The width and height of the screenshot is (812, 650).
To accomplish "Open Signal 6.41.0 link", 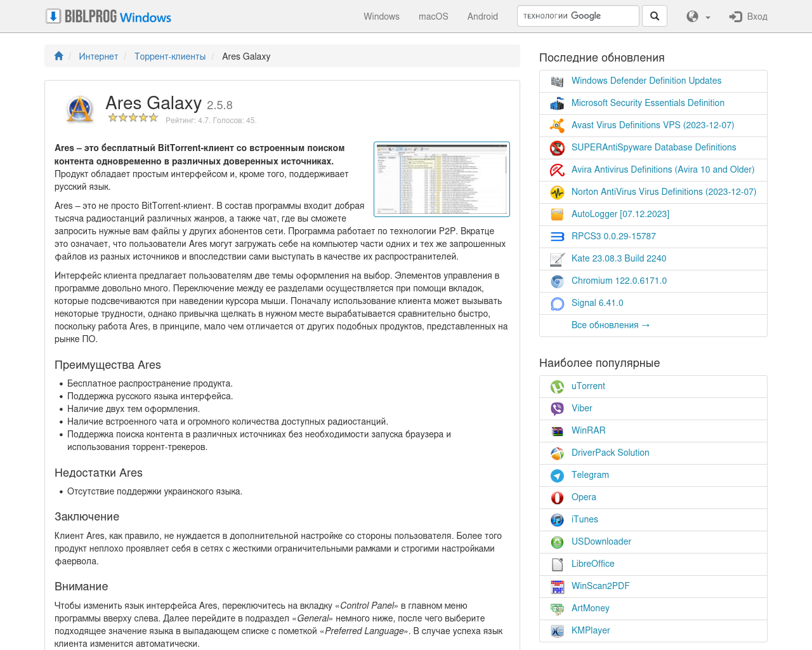I will pyautogui.click(x=598, y=303).
